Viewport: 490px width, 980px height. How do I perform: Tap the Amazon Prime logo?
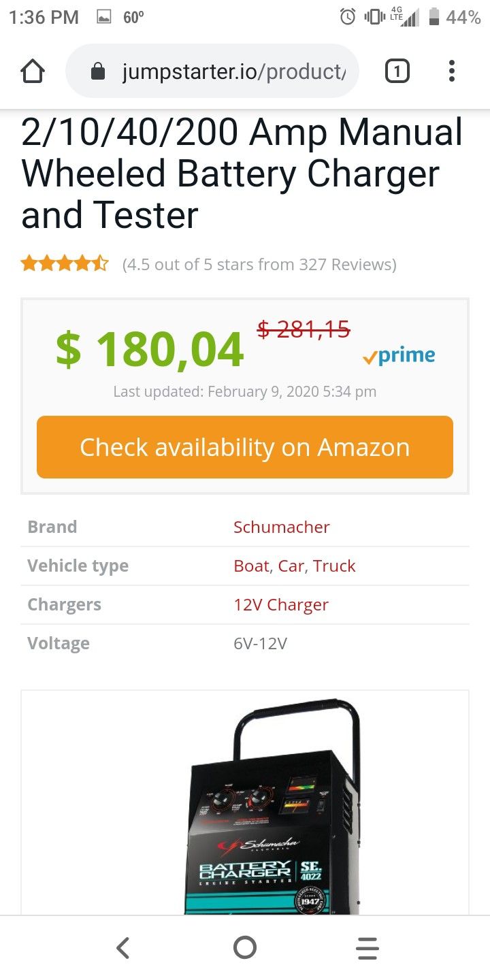(399, 356)
